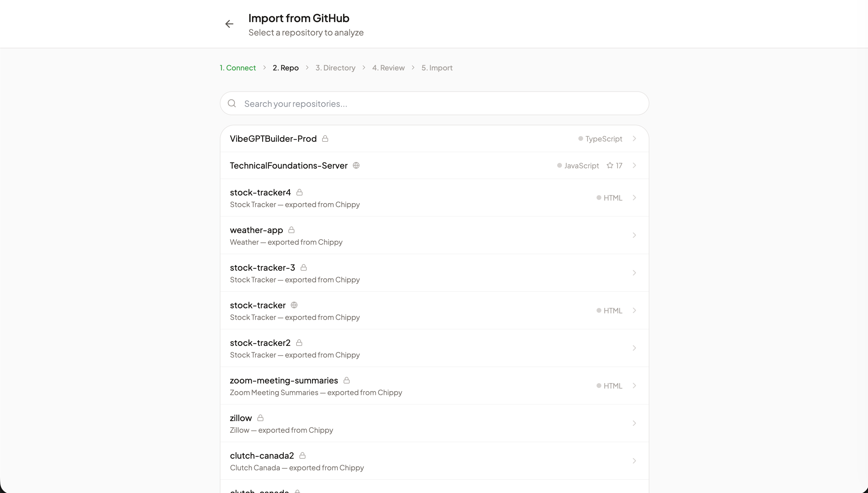The height and width of the screenshot is (493, 868).
Task: Click the lock icon beside weather-app
Action: 291,230
